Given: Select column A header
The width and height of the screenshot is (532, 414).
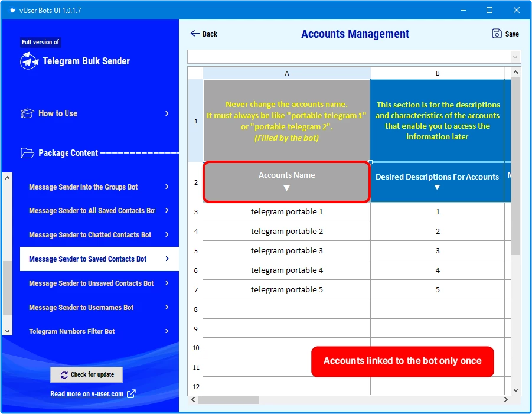Looking at the screenshot, I should pos(287,73).
